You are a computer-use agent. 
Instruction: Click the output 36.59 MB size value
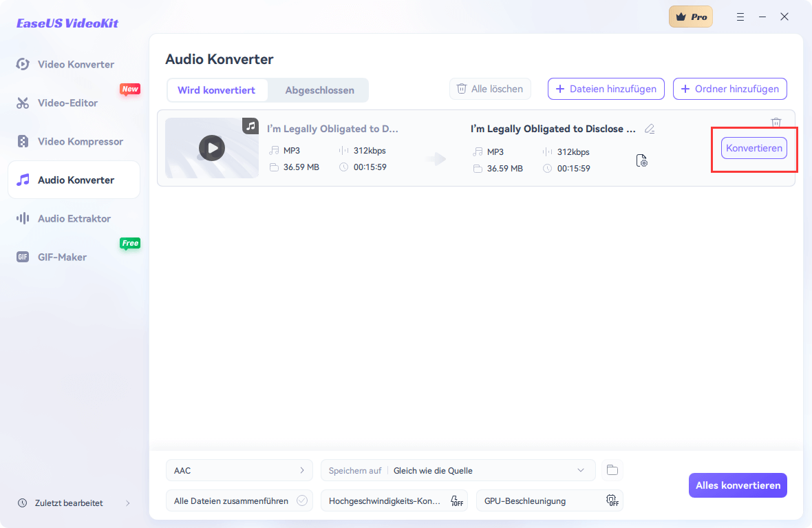tap(505, 169)
